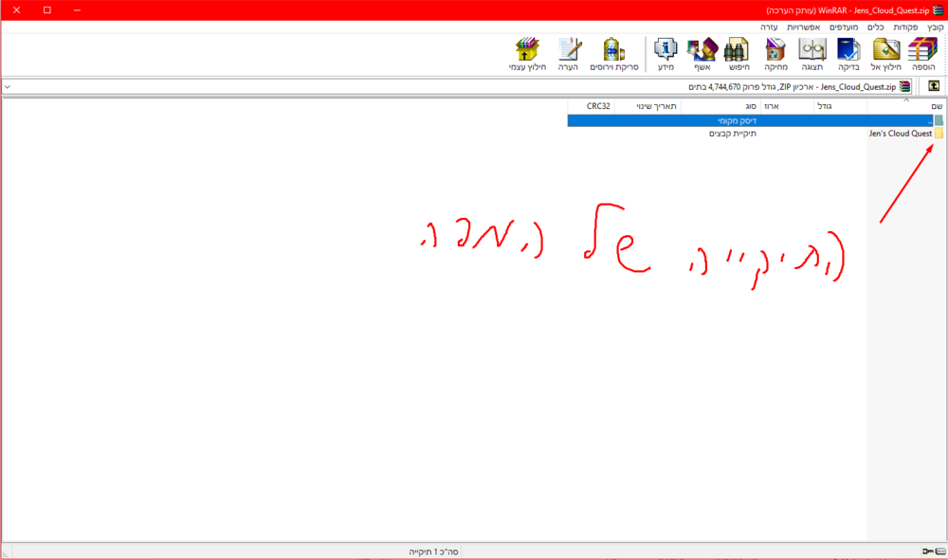Click the key icon in status bar

click(x=926, y=551)
